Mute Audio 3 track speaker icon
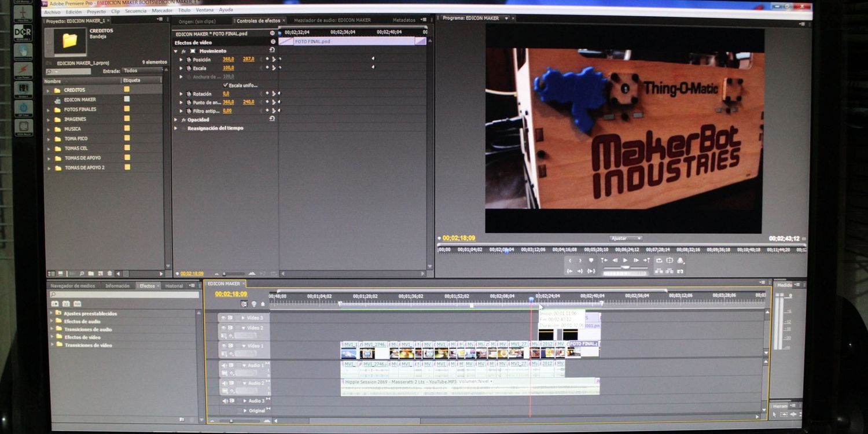Image resolution: width=868 pixels, height=434 pixels. click(225, 400)
